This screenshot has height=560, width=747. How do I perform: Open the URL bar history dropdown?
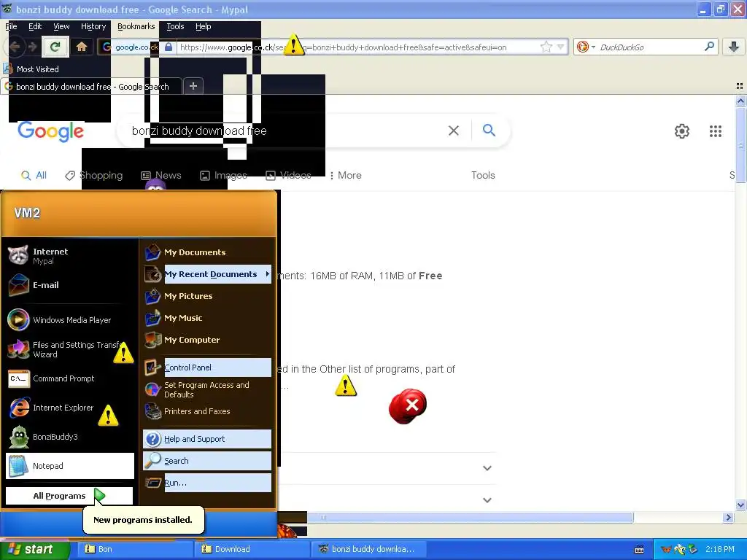(x=561, y=47)
